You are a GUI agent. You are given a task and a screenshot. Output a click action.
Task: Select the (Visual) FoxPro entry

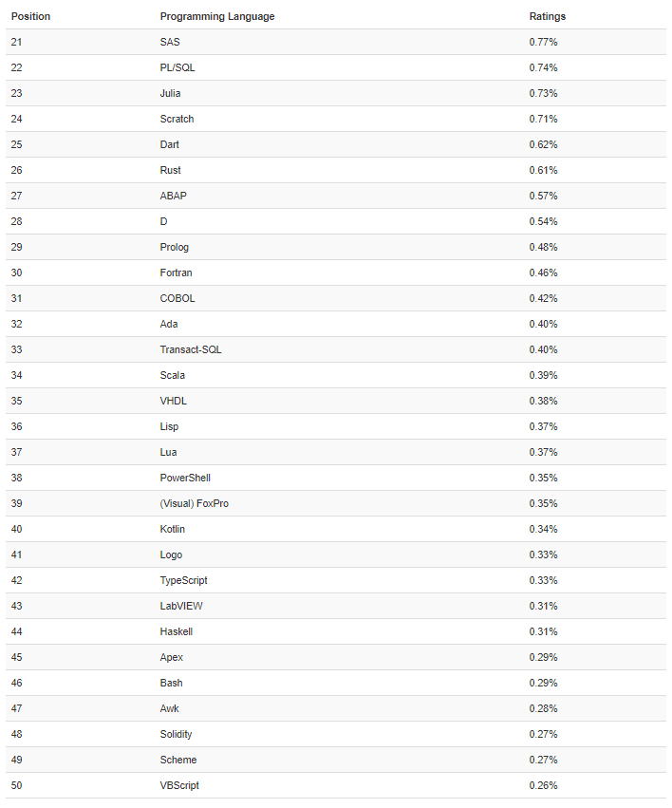[x=195, y=503]
